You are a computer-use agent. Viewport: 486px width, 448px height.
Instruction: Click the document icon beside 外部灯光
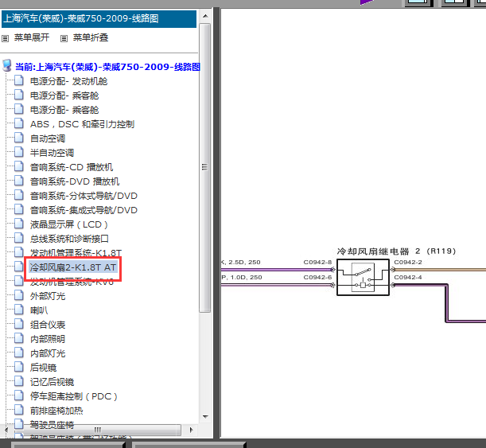coord(19,295)
